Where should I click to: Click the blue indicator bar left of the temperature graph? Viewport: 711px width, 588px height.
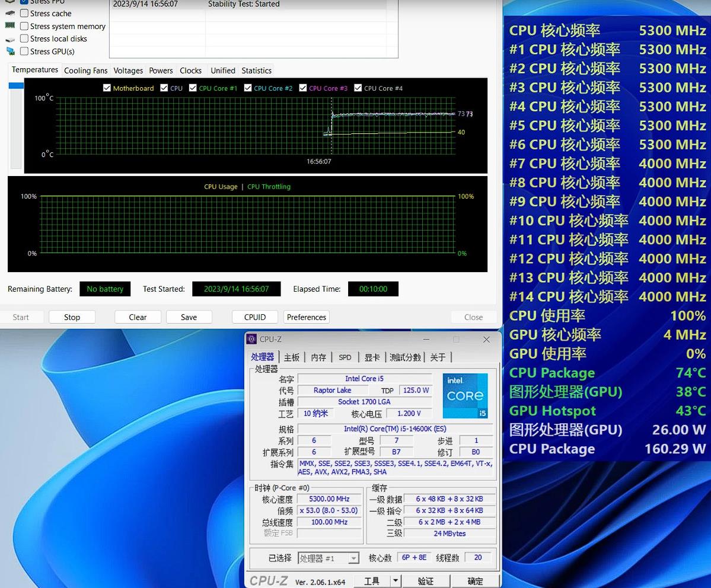[16, 85]
